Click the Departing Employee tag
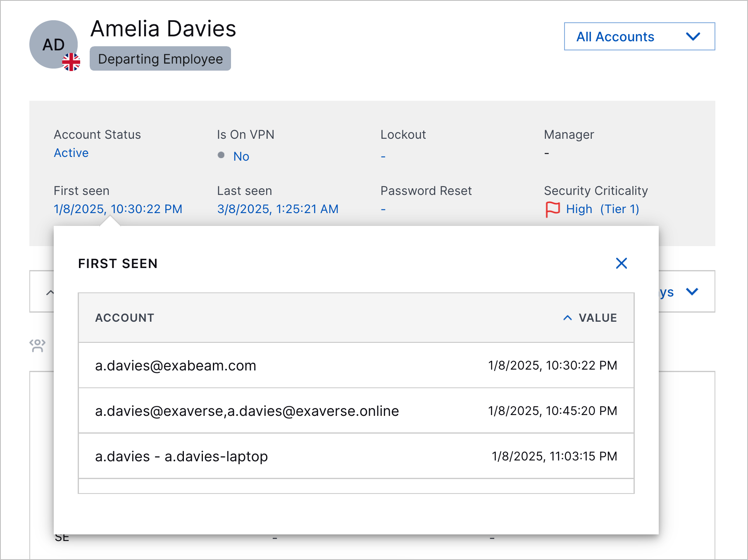The height and width of the screenshot is (560, 748). point(160,59)
